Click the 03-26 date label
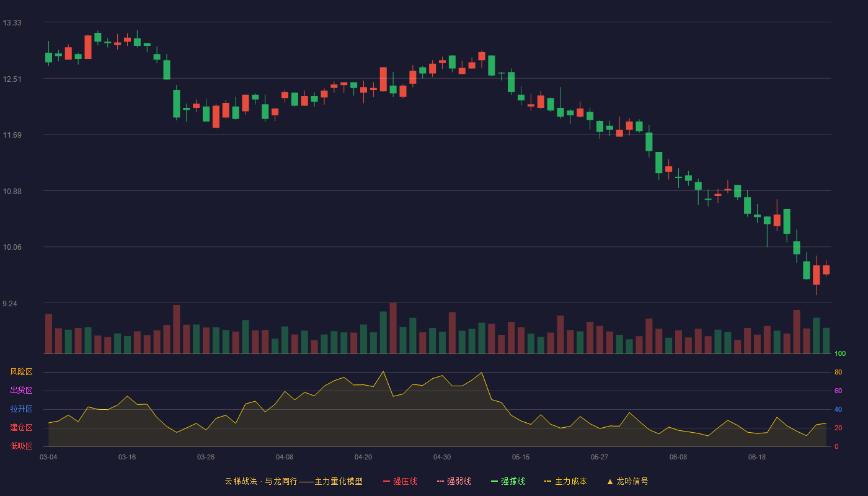The width and height of the screenshot is (868, 496). (206, 457)
